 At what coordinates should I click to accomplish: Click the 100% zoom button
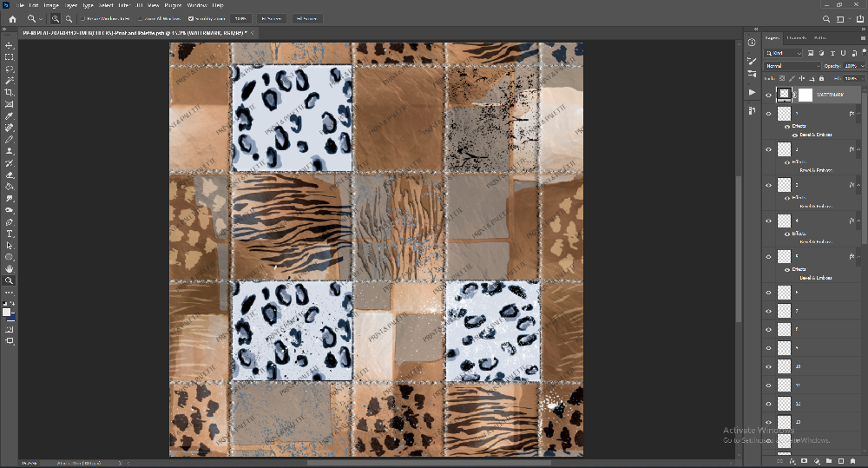click(x=240, y=19)
